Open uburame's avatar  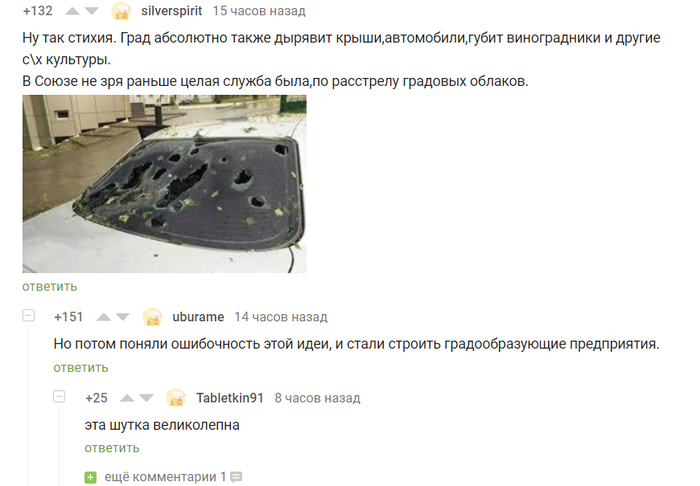coord(152,317)
